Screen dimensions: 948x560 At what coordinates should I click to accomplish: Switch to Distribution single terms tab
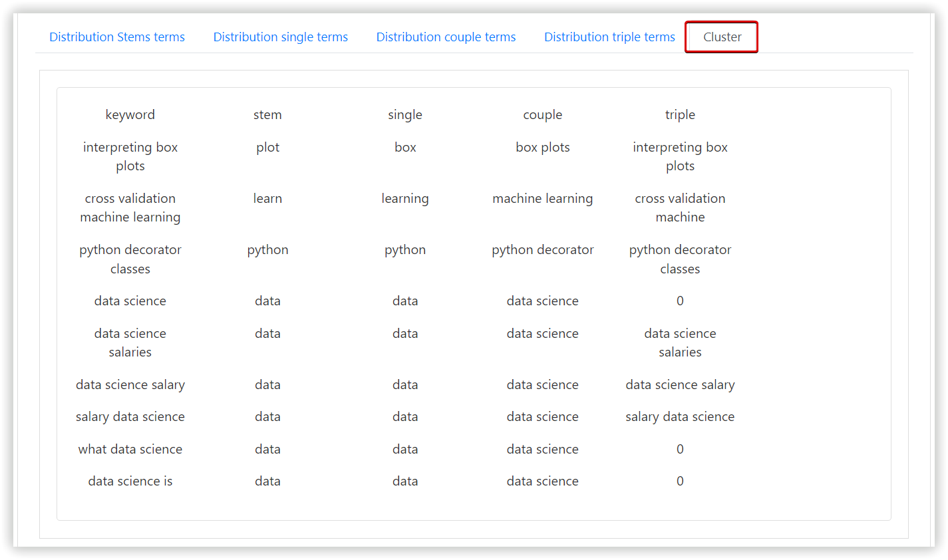pyautogui.click(x=280, y=37)
